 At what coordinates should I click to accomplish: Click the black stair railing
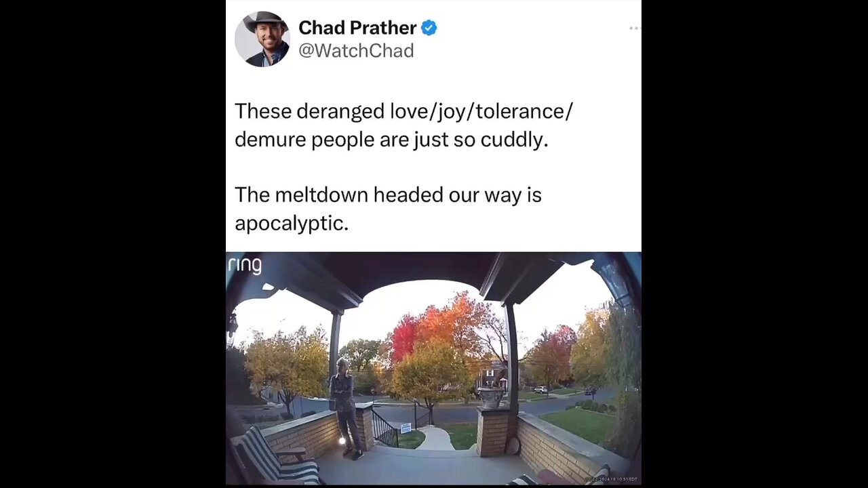(x=384, y=428)
